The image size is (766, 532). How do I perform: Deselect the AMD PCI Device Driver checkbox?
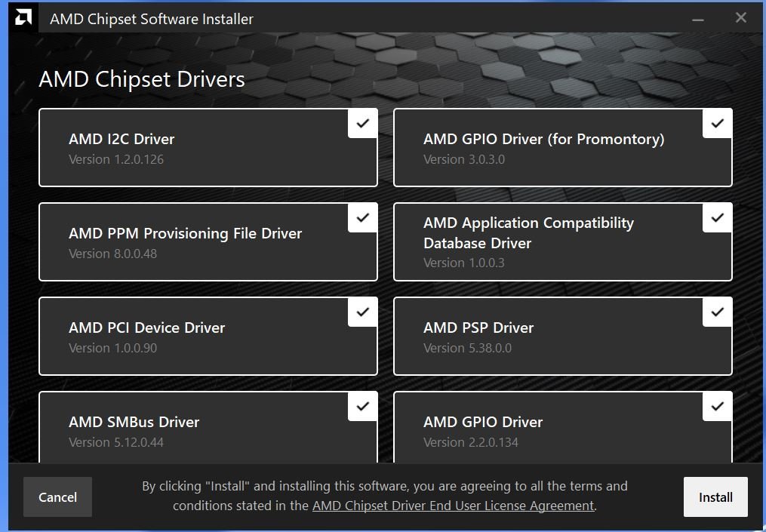pyautogui.click(x=362, y=312)
